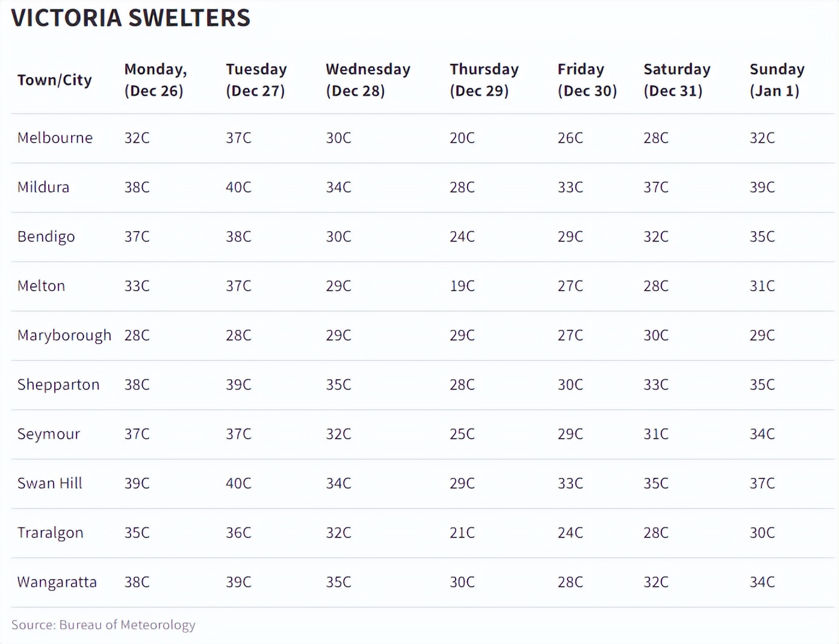The image size is (839, 644).
Task: Select the Monday (Dec 26) column header
Action: (x=155, y=80)
